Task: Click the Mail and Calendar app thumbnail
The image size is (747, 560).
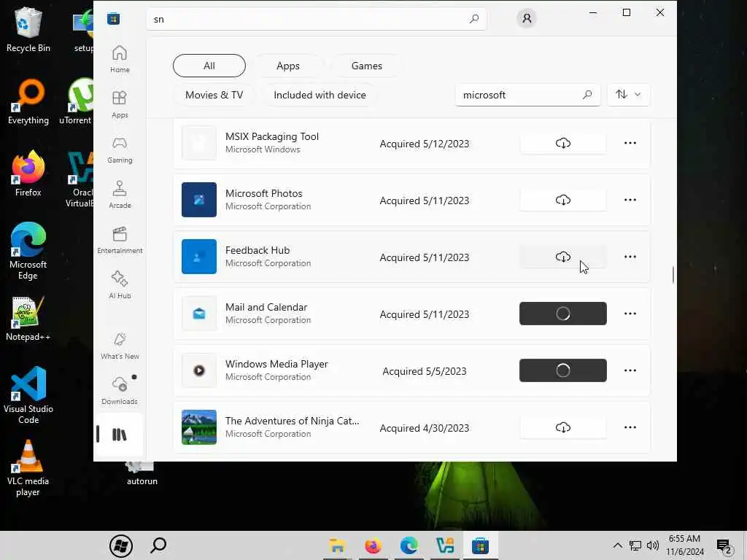Action: click(199, 314)
